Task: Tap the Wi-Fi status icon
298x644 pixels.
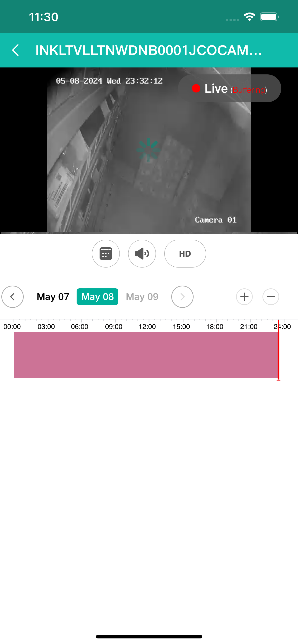Action: click(249, 17)
